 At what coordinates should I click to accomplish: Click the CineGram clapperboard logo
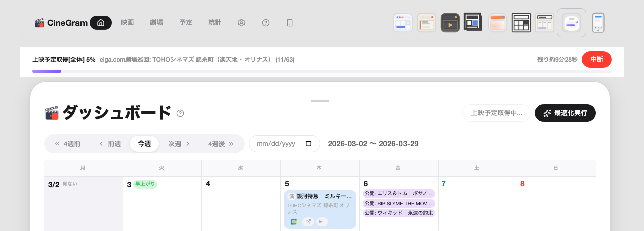point(39,23)
